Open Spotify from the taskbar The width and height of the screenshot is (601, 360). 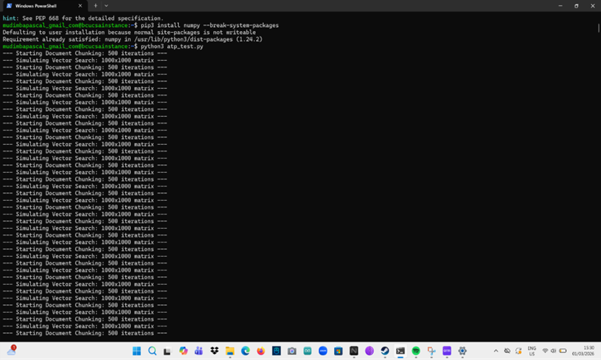(416, 351)
